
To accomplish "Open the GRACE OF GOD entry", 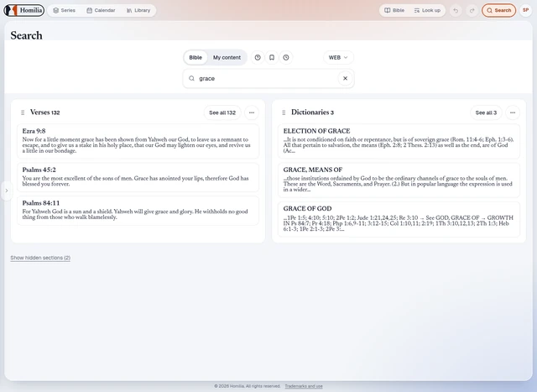I will (399, 219).
